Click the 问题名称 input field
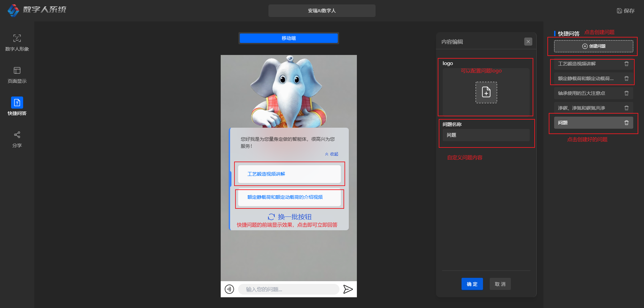Viewport: 644px width, 308px height. coord(486,135)
